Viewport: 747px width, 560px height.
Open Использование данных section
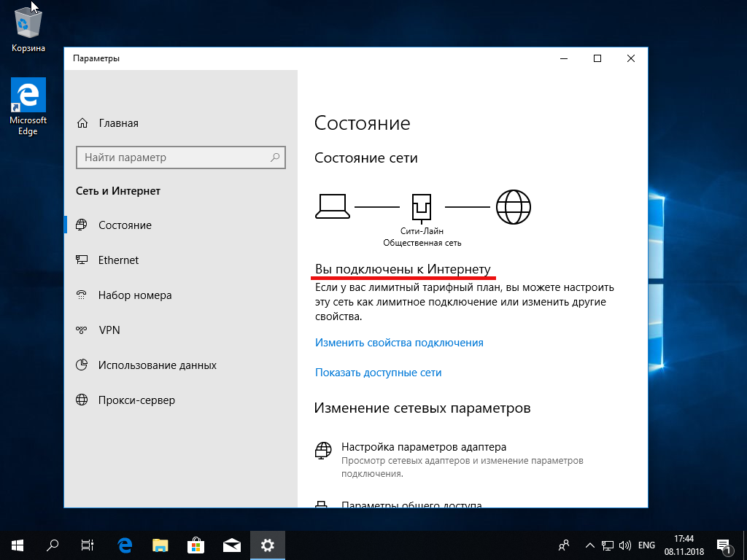(x=158, y=365)
